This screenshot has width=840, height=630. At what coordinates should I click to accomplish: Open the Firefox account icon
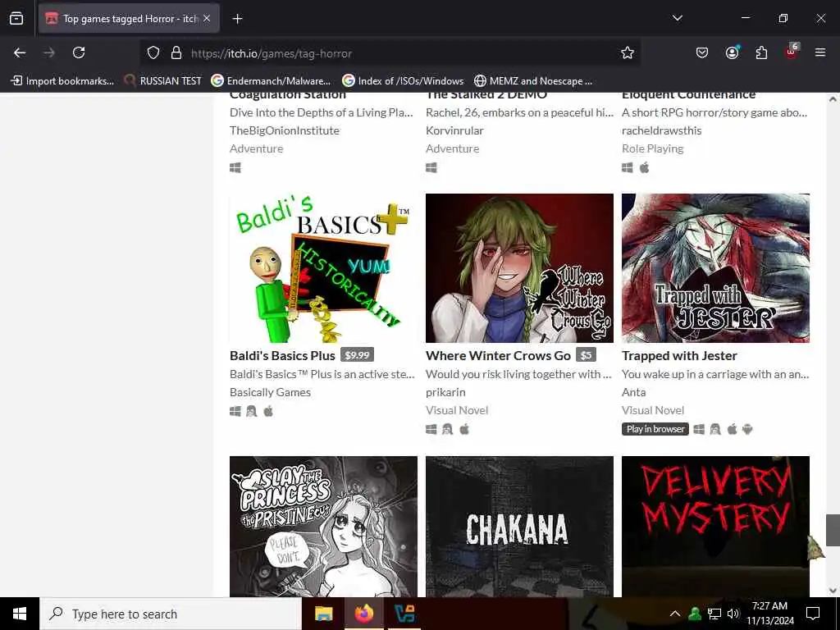click(732, 52)
